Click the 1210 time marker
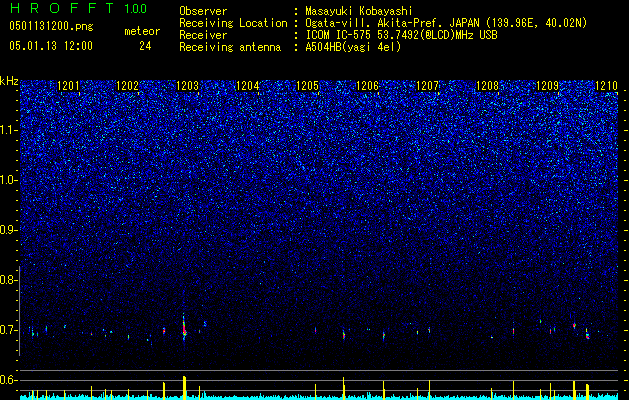 tap(607, 86)
